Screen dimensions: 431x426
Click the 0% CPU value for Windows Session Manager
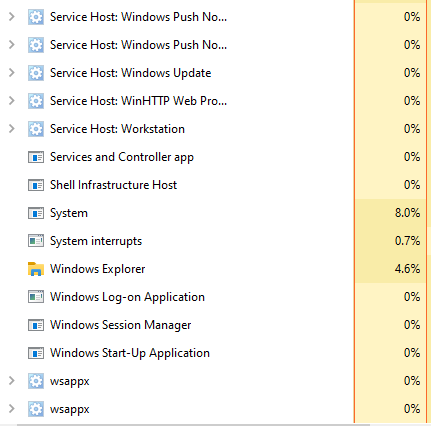click(412, 325)
